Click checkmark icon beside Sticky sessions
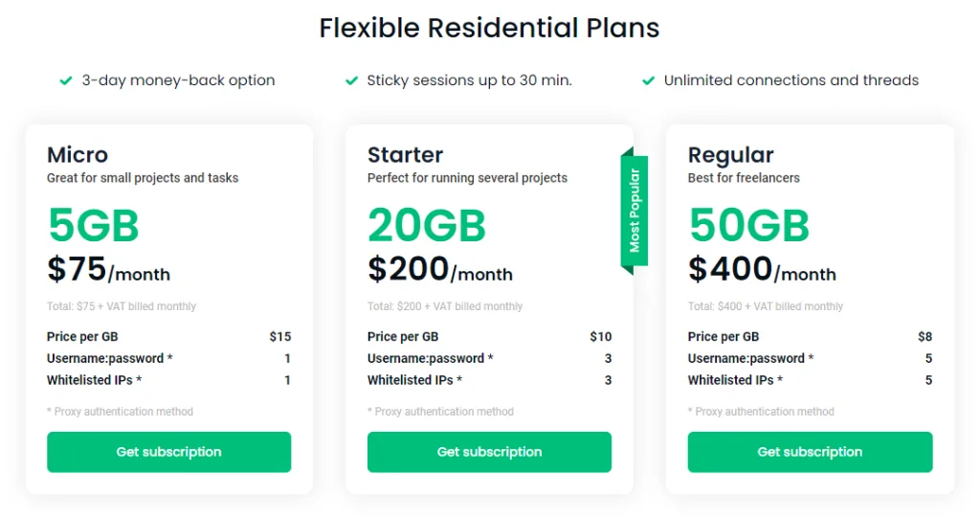 coord(351,81)
